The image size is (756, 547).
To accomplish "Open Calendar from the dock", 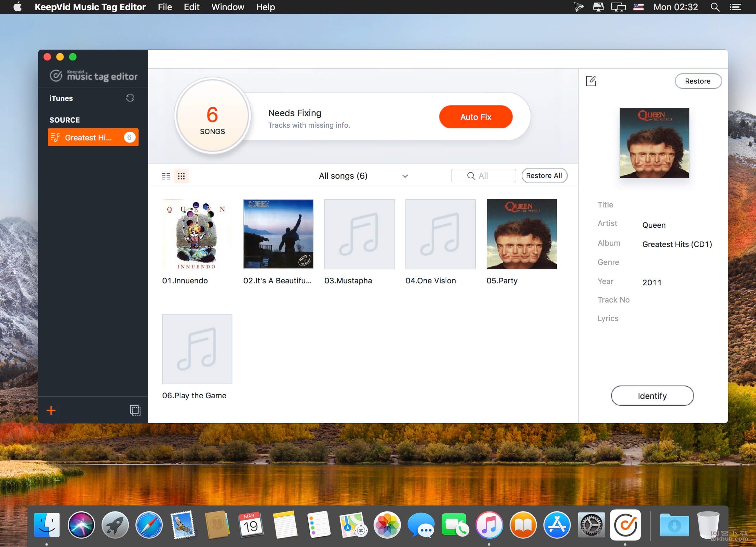I will click(251, 525).
